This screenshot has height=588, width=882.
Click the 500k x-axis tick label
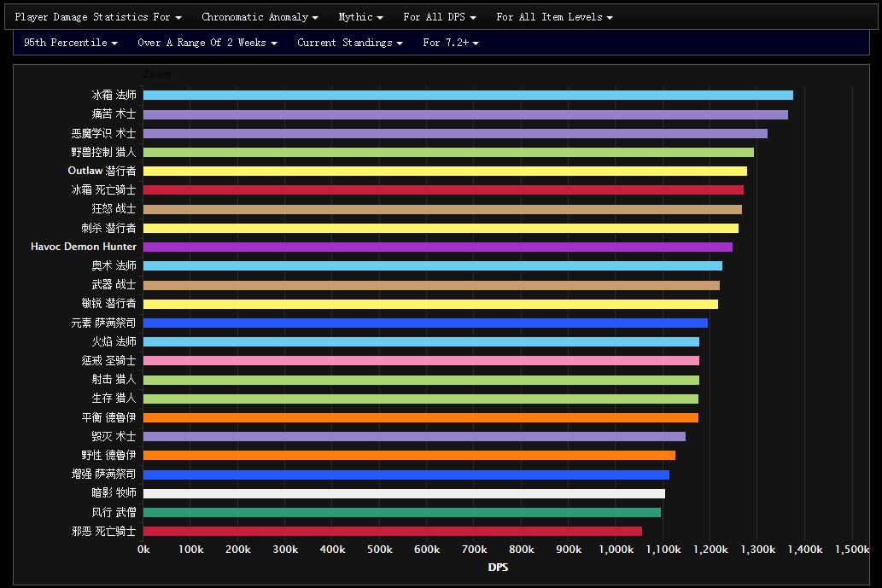[380, 550]
